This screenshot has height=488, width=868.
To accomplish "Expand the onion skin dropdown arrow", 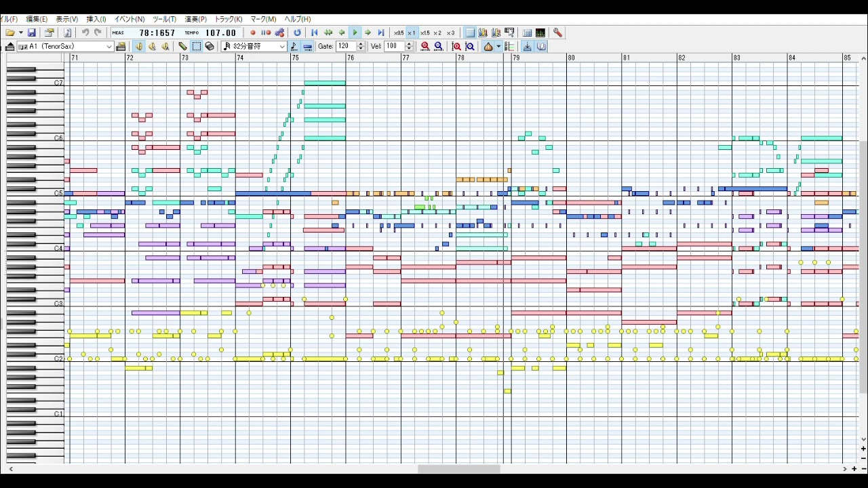I will coord(498,46).
